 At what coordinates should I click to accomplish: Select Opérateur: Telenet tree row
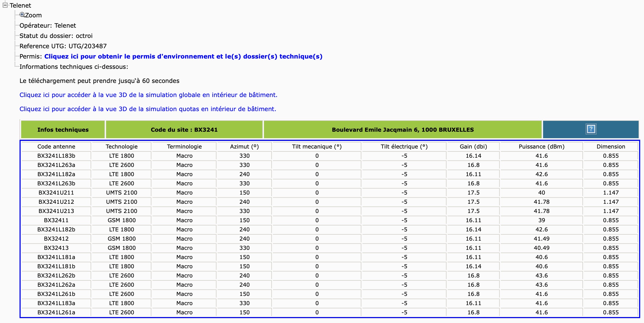coord(48,25)
